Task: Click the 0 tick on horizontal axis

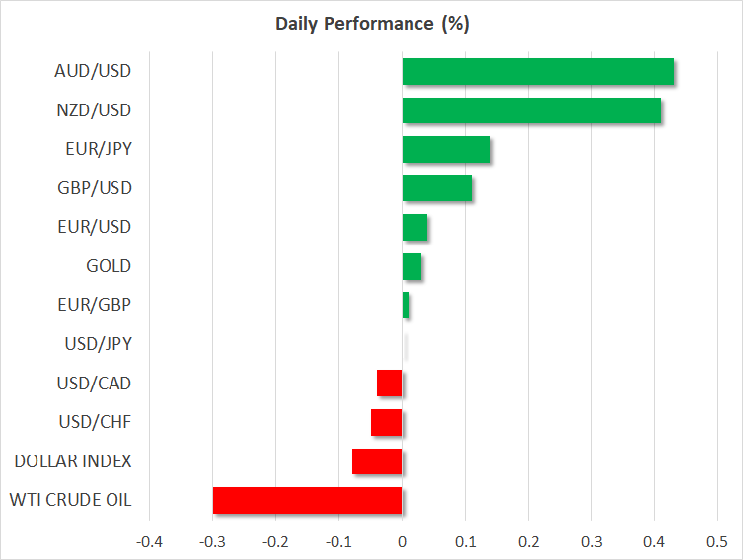Action: coord(402,542)
